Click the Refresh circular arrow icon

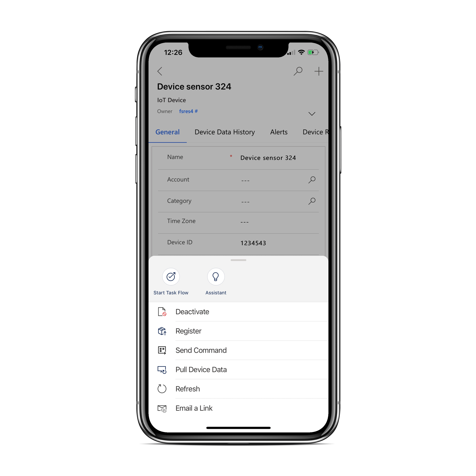(x=161, y=389)
